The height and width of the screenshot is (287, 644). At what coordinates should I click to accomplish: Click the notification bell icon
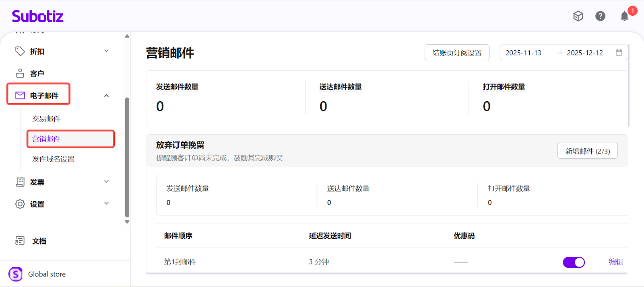pyautogui.click(x=624, y=16)
